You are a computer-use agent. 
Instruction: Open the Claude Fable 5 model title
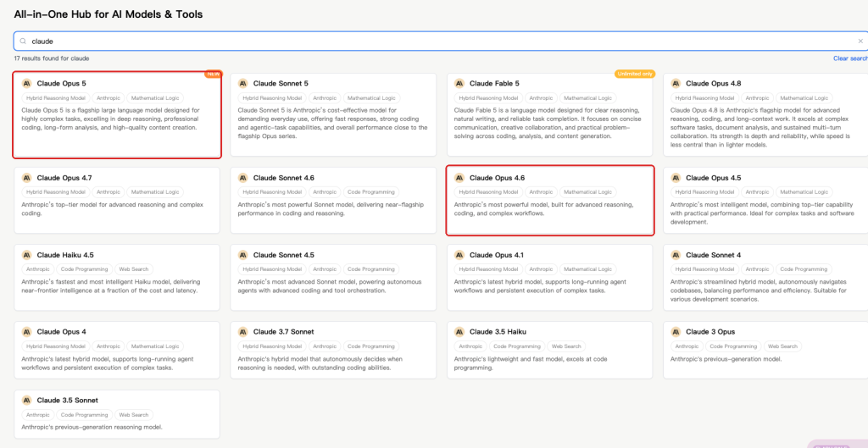coord(494,84)
